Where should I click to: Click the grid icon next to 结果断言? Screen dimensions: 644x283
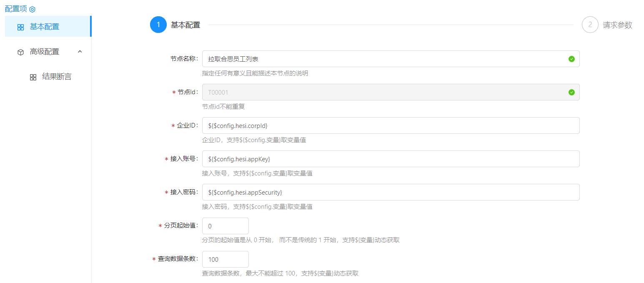[33, 77]
